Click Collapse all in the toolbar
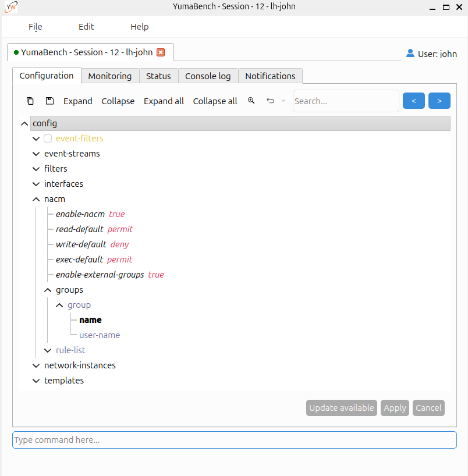Viewport: 468px width, 476px height. pos(215,101)
